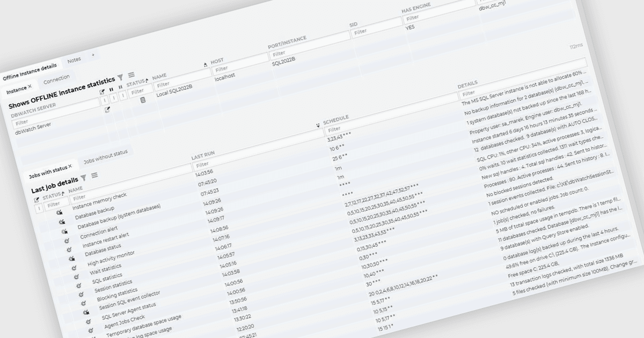Click the schedule value 3,23,43 * * *
The height and width of the screenshot is (338, 644).
point(339,137)
